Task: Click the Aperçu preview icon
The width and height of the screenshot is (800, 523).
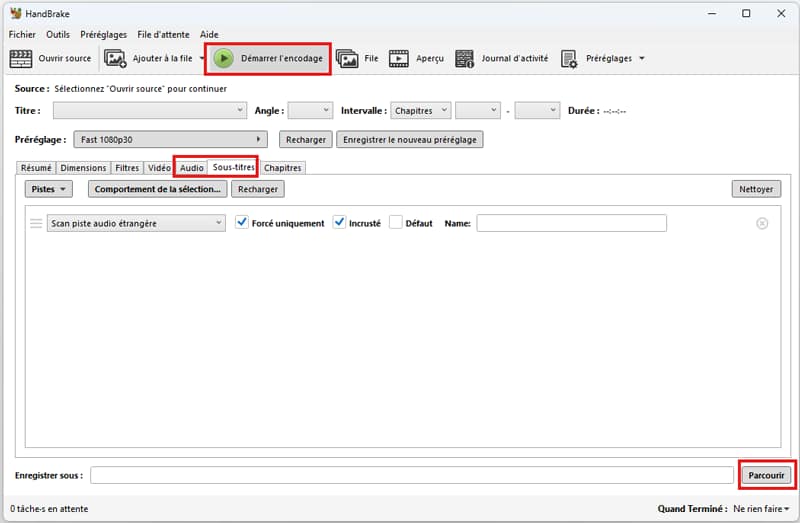Action: click(399, 59)
